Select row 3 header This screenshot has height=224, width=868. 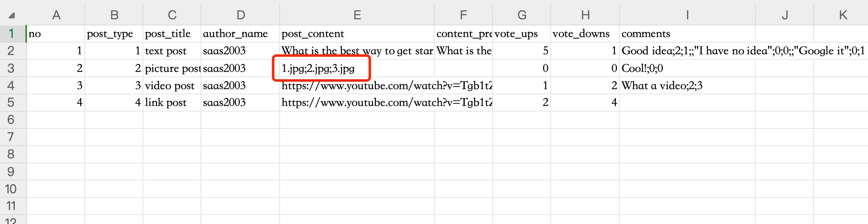pyautogui.click(x=11, y=68)
